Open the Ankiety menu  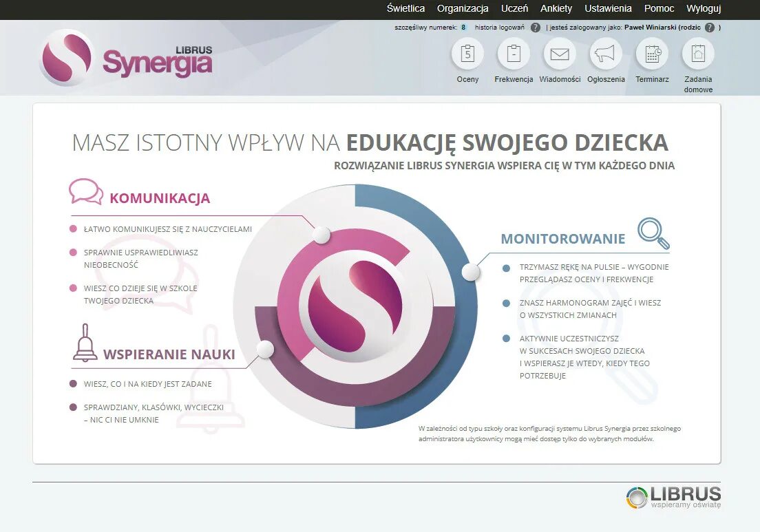(x=556, y=8)
